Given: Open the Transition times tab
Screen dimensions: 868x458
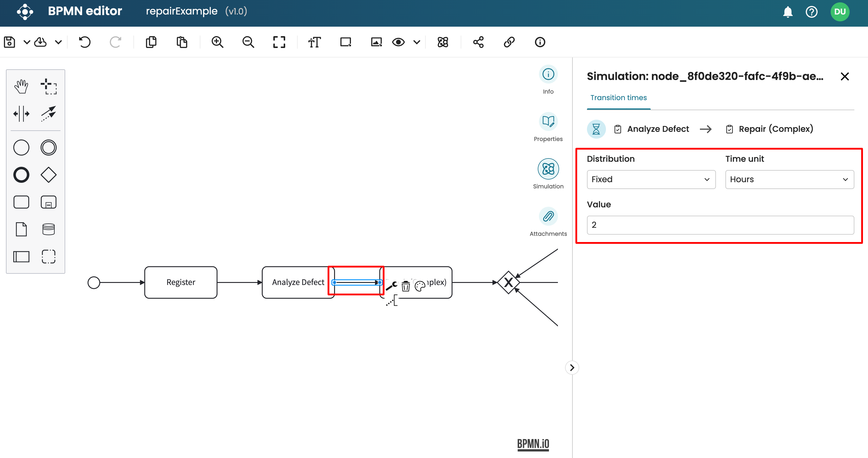Looking at the screenshot, I should (618, 98).
